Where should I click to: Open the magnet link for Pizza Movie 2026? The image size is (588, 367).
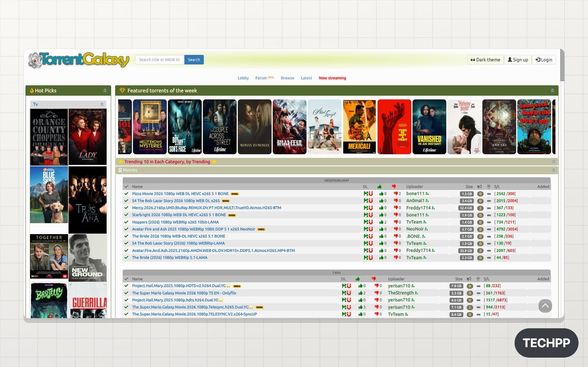pos(371,194)
